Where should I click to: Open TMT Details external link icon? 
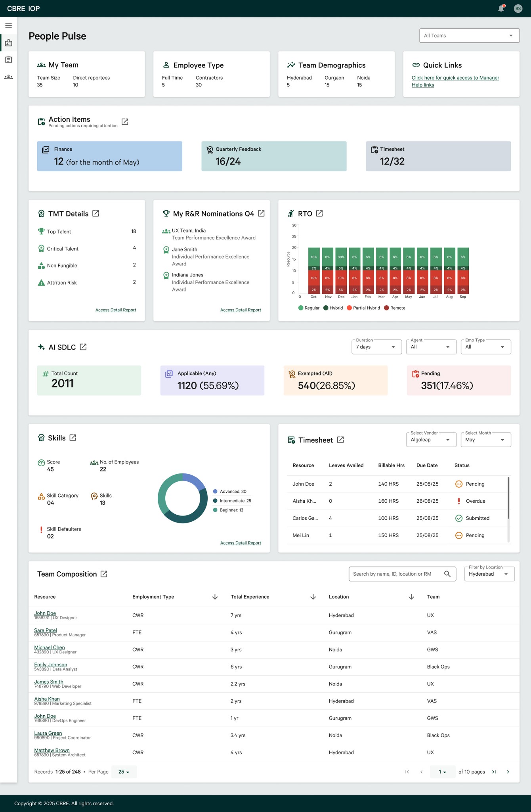(x=96, y=213)
